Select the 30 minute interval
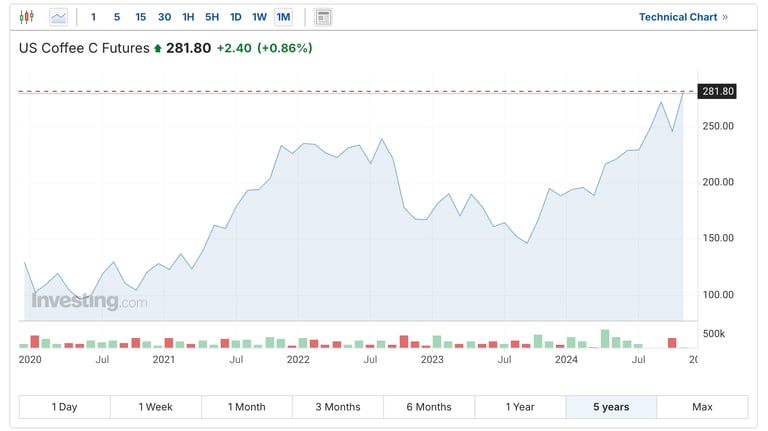This screenshot has width=768, height=431. 164,17
